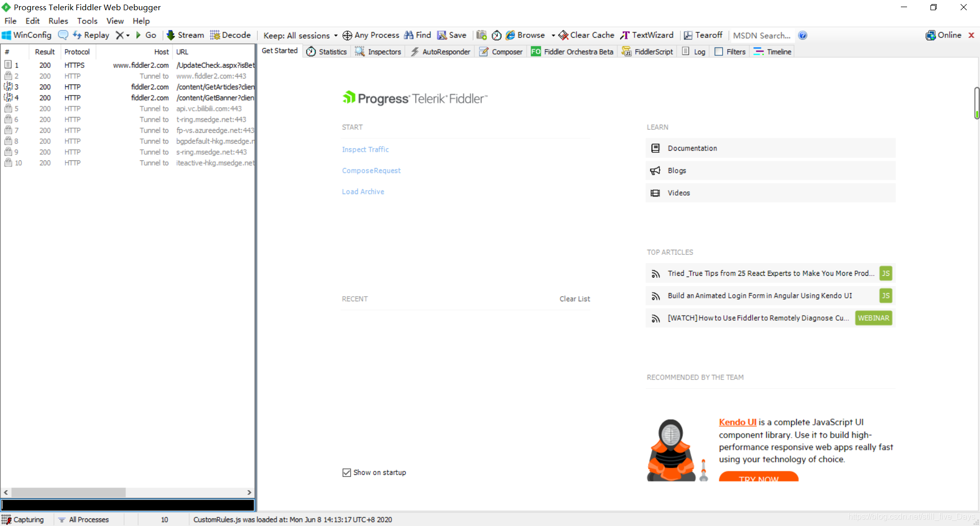This screenshot has width=980, height=526.
Task: Click the timer stopwatch icon
Action: pyautogui.click(x=497, y=35)
